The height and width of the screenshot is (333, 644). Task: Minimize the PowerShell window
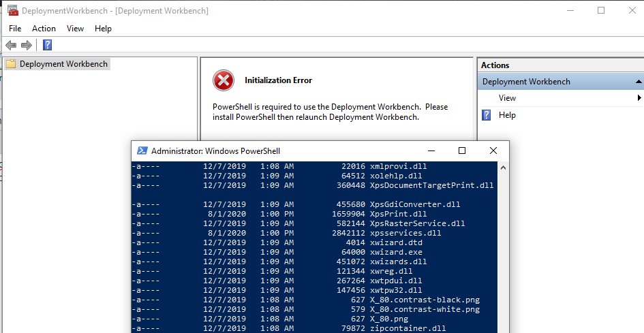(431, 150)
